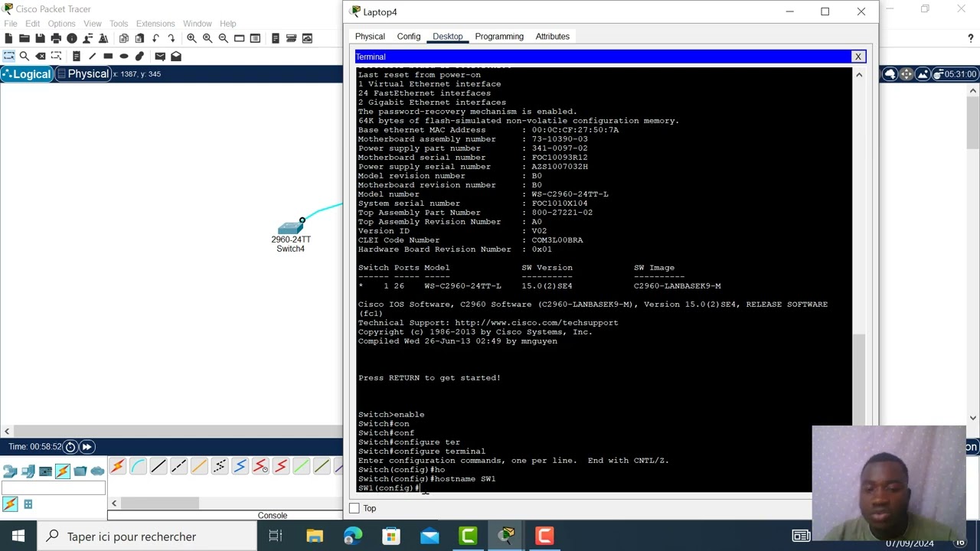This screenshot has height=551, width=980.
Task: Click the Paste icon in toolbar
Action: [139, 38]
